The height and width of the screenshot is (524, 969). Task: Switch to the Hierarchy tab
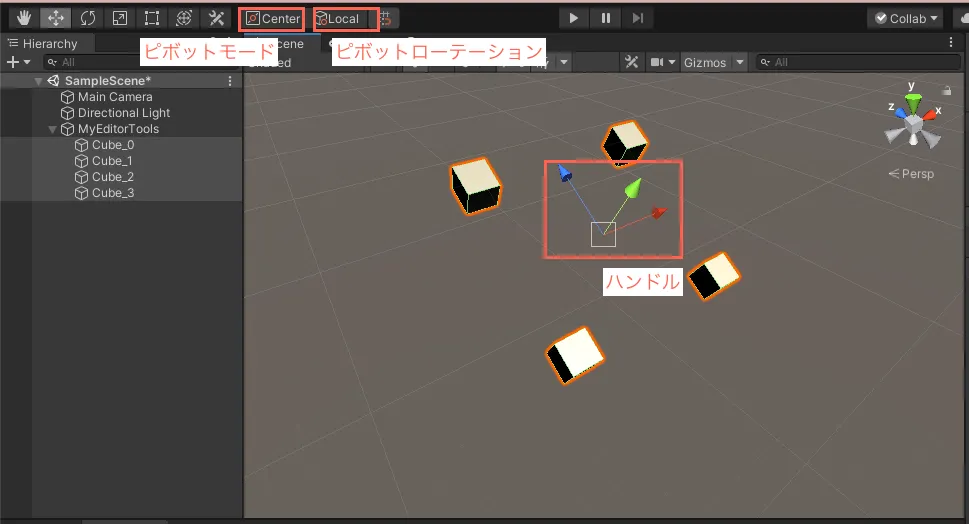coord(43,44)
